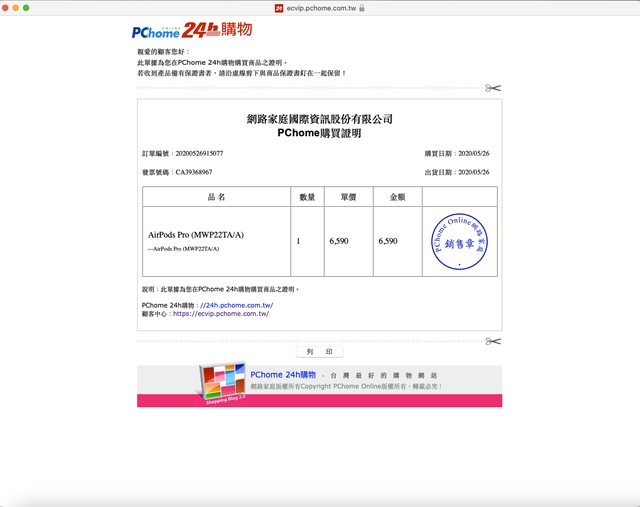The width and height of the screenshot is (640, 507).
Task: Click the 金額 column header
Action: click(x=398, y=197)
